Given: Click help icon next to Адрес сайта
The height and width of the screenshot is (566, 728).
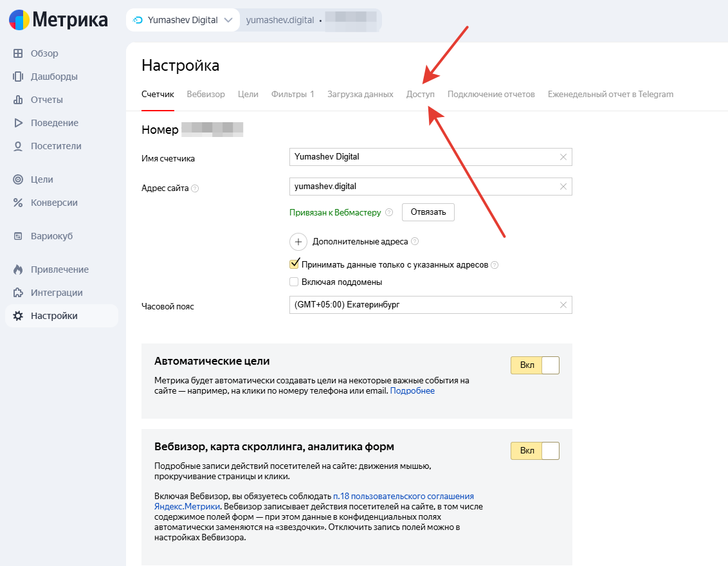Looking at the screenshot, I should pyautogui.click(x=195, y=188).
